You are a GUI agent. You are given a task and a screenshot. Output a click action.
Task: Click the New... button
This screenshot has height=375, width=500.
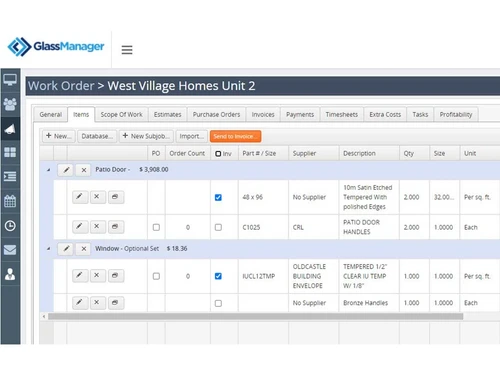tap(59, 136)
